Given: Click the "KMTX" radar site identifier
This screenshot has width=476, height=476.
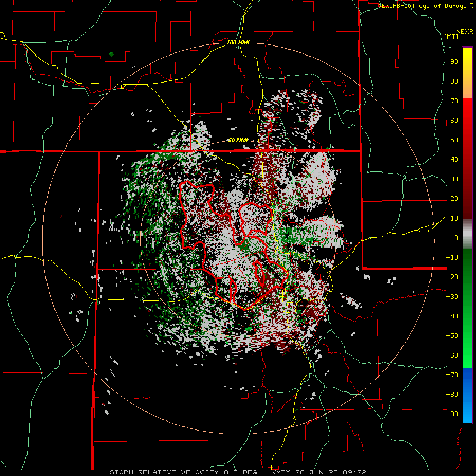Looking at the screenshot, I should click(x=281, y=472).
